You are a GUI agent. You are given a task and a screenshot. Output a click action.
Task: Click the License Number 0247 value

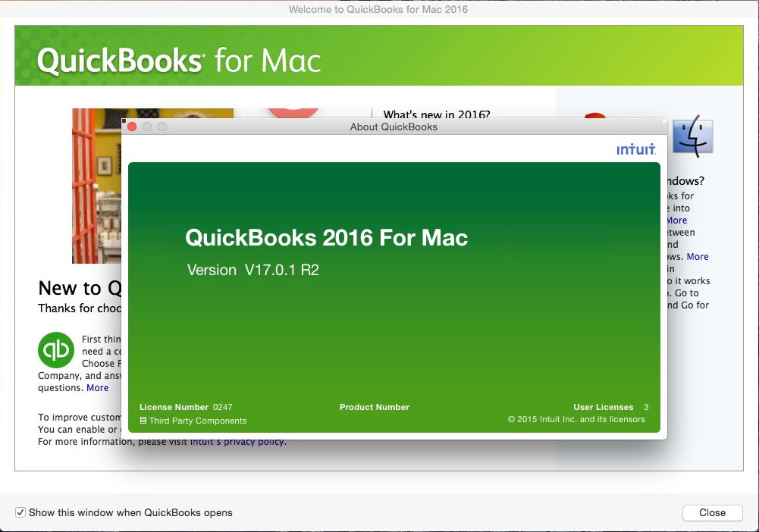pyautogui.click(x=223, y=407)
